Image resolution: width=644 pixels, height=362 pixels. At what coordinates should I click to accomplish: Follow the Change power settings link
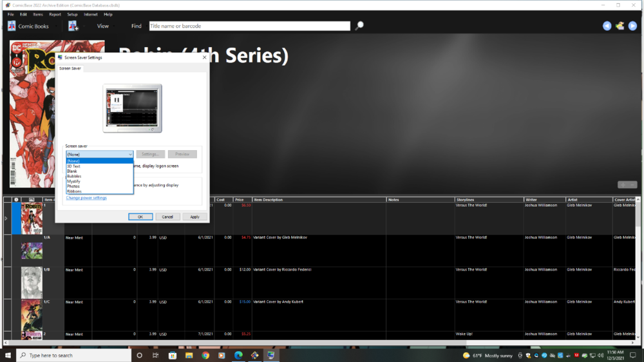click(x=86, y=198)
